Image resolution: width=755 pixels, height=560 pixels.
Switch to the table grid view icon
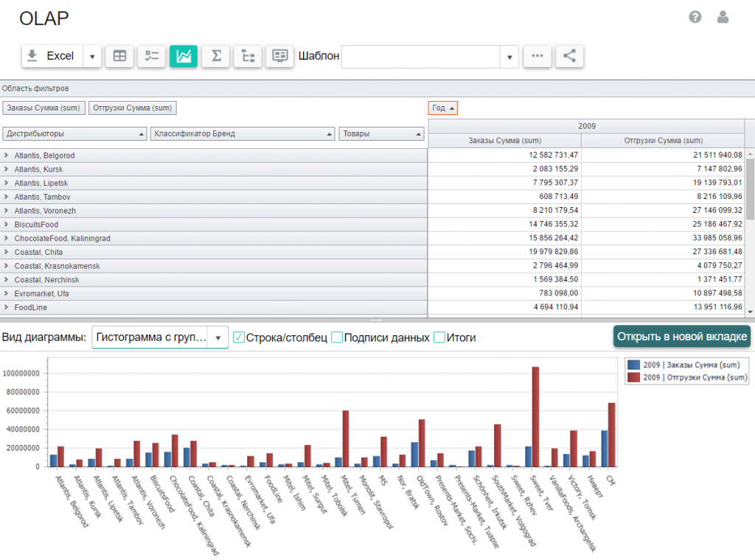click(x=119, y=56)
